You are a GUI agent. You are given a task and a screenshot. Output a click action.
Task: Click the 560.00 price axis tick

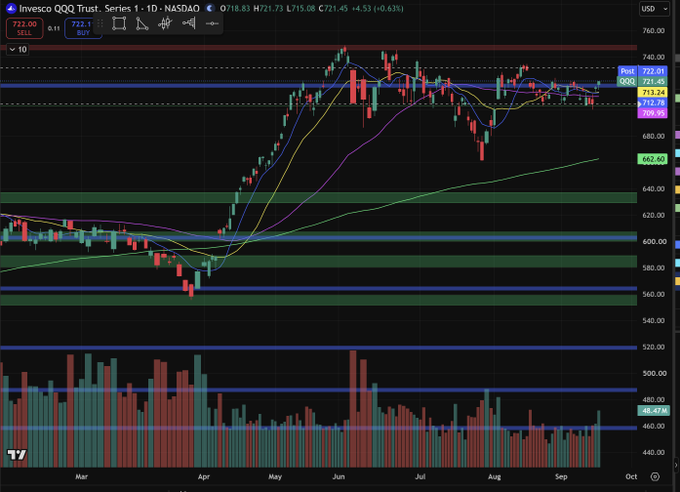coord(654,294)
